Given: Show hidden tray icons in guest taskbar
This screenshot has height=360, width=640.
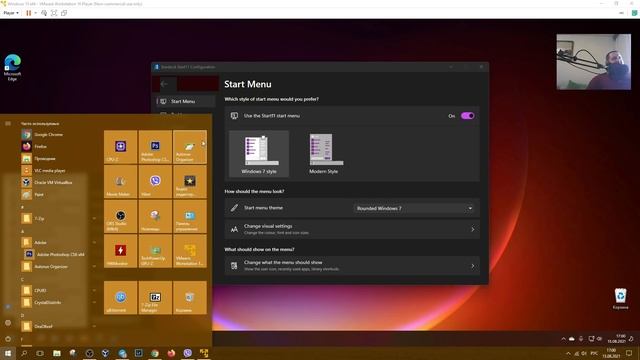Looking at the screenshot, I should click(x=563, y=339).
